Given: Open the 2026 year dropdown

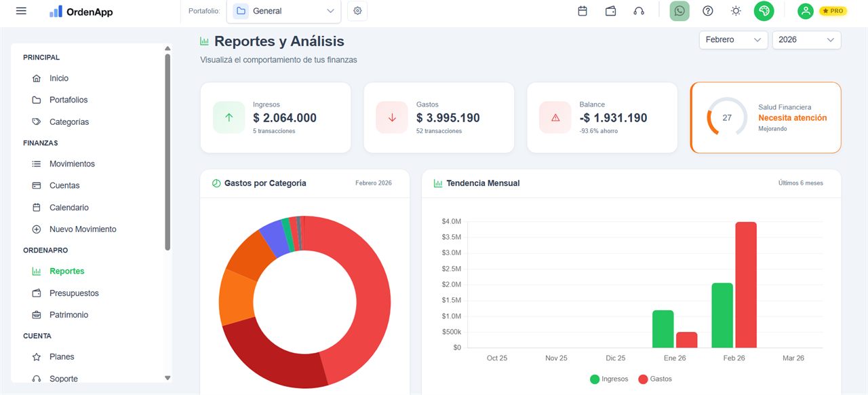Looking at the screenshot, I should coord(806,41).
